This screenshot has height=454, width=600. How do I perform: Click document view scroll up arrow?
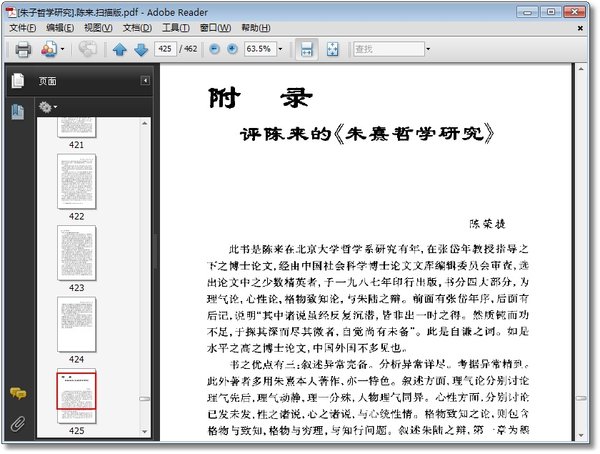(581, 69)
